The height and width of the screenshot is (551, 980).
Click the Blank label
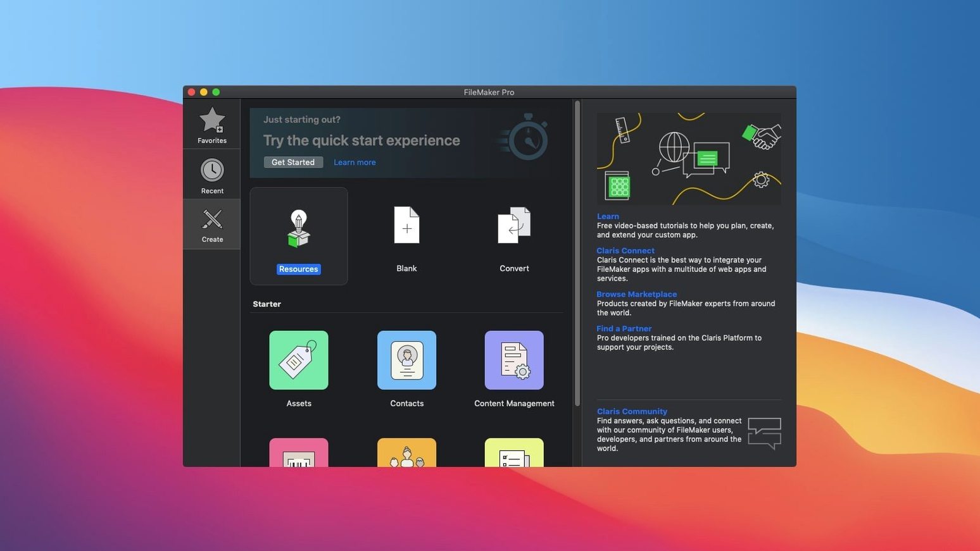coord(406,268)
